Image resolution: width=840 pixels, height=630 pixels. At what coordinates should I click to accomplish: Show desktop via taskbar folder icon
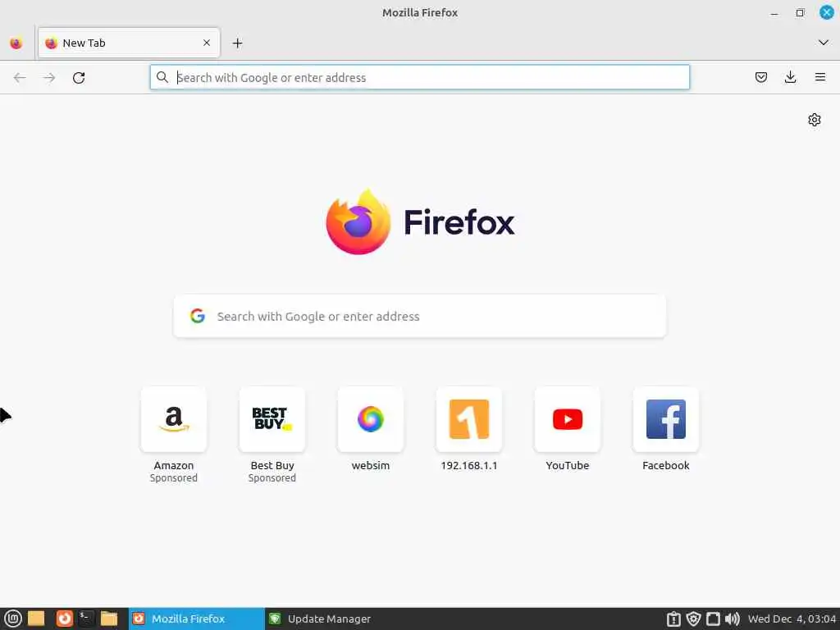[36, 619]
